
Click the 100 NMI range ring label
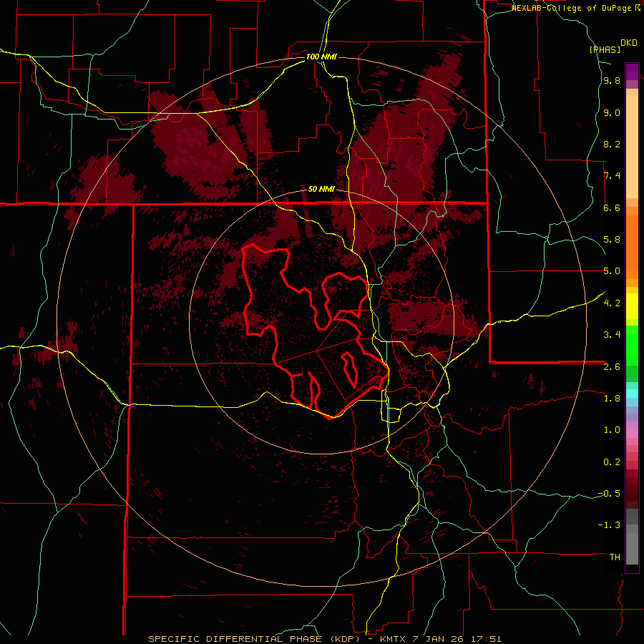tap(321, 57)
